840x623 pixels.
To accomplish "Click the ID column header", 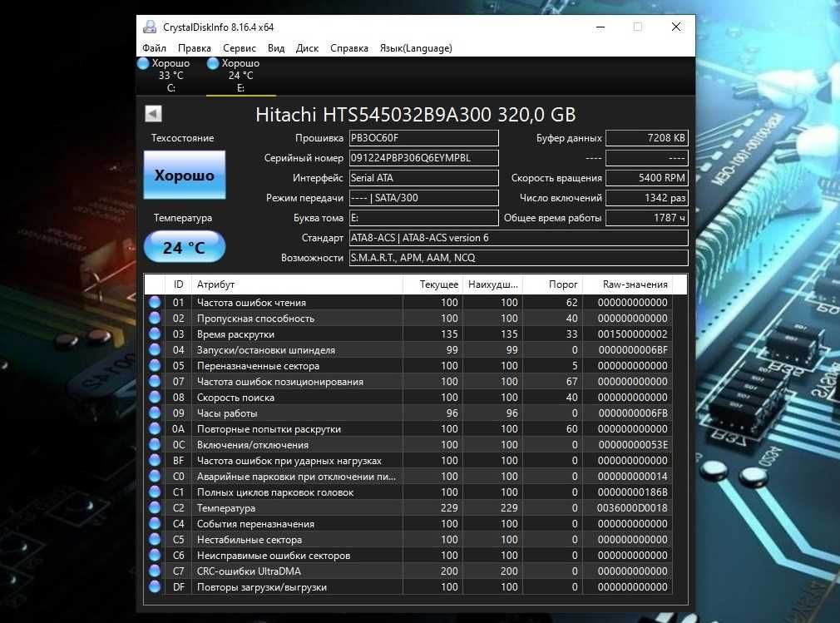I will (178, 284).
